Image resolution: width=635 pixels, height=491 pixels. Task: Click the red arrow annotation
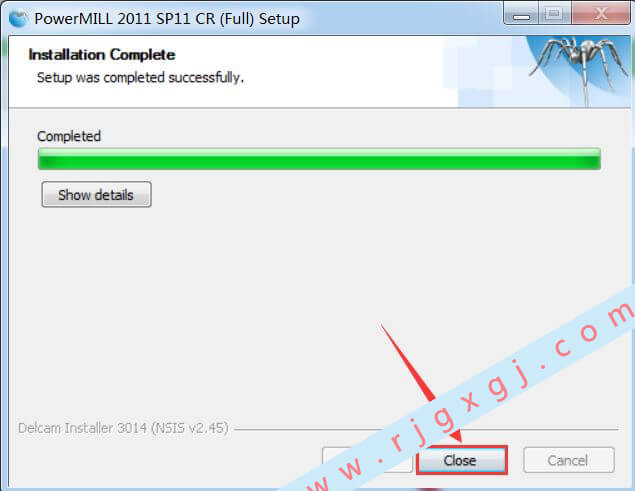pos(421,383)
